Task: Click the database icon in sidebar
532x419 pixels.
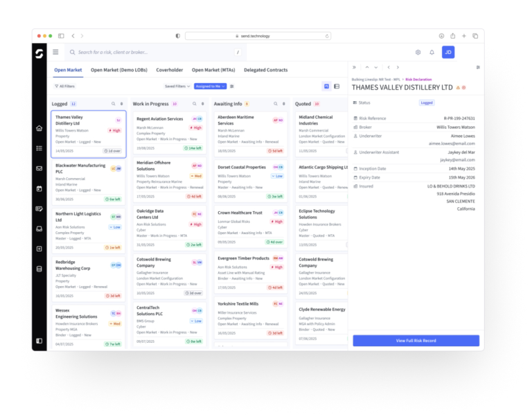Action: click(x=39, y=269)
